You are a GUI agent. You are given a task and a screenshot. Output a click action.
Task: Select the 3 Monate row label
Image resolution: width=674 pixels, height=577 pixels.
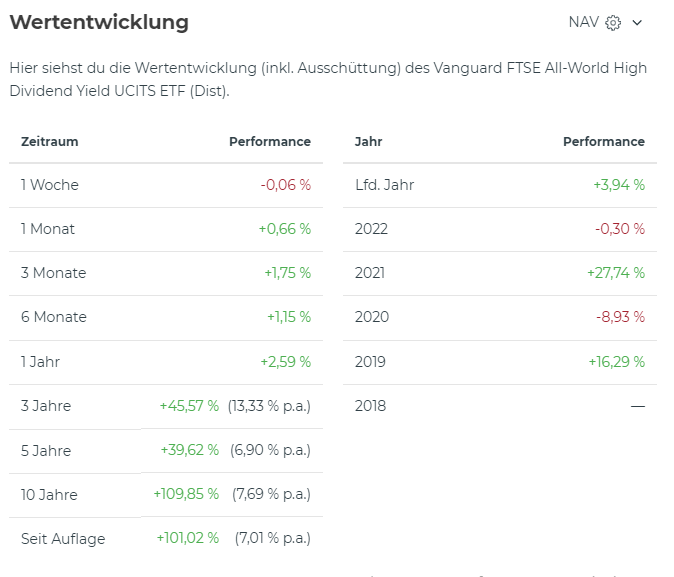(54, 273)
